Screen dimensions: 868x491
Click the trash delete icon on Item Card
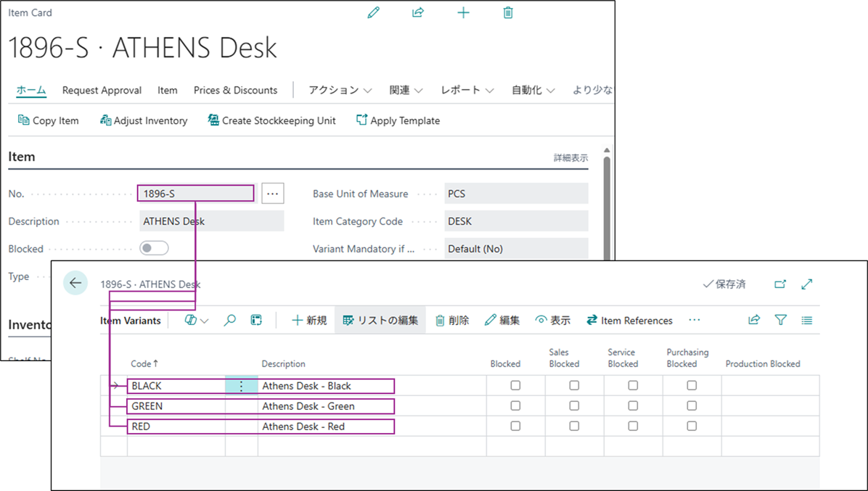507,12
